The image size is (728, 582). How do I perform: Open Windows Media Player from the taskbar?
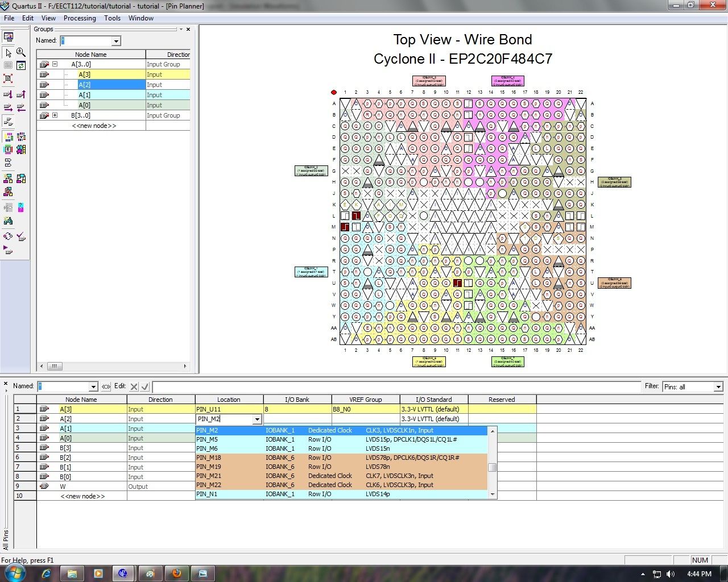point(98,573)
